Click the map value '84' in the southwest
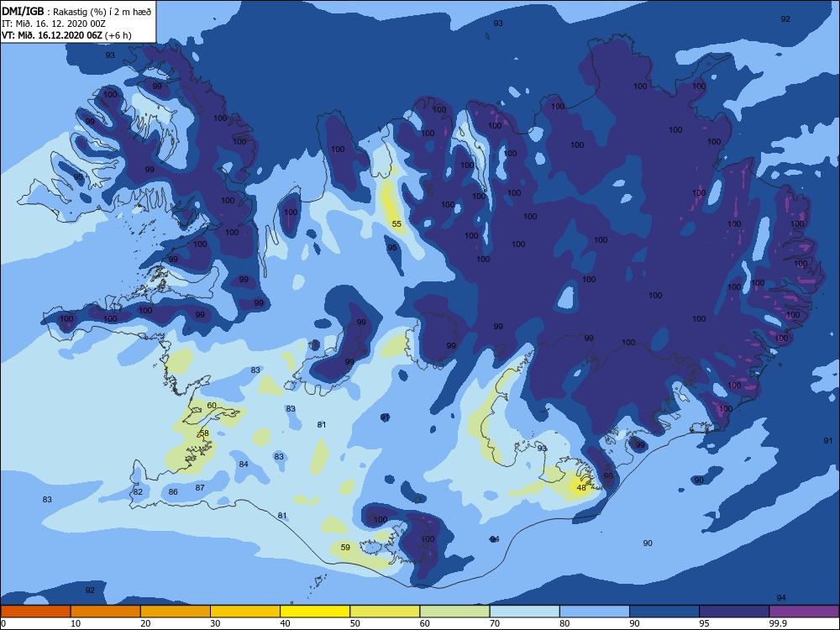The image size is (840, 630). tap(244, 464)
